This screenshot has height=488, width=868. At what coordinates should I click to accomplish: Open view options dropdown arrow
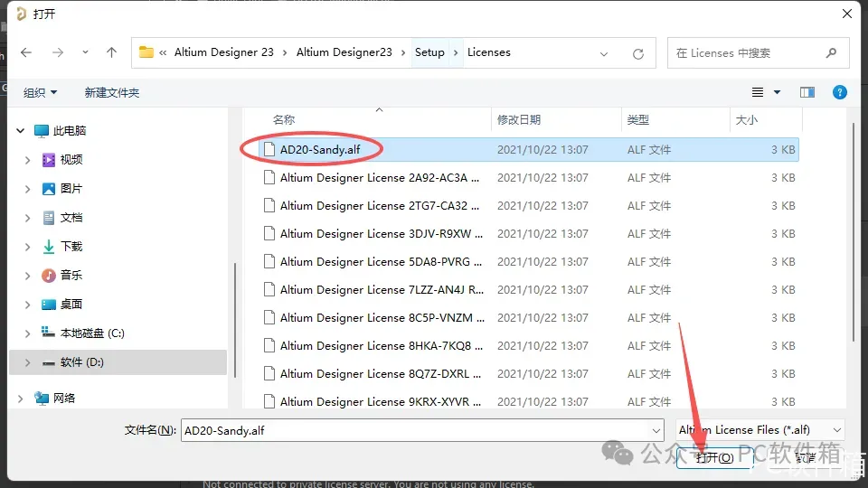[778, 92]
